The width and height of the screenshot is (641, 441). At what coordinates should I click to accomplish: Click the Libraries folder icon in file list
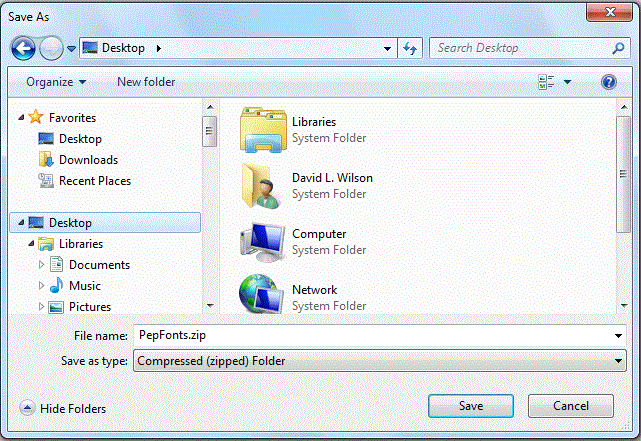tap(263, 130)
